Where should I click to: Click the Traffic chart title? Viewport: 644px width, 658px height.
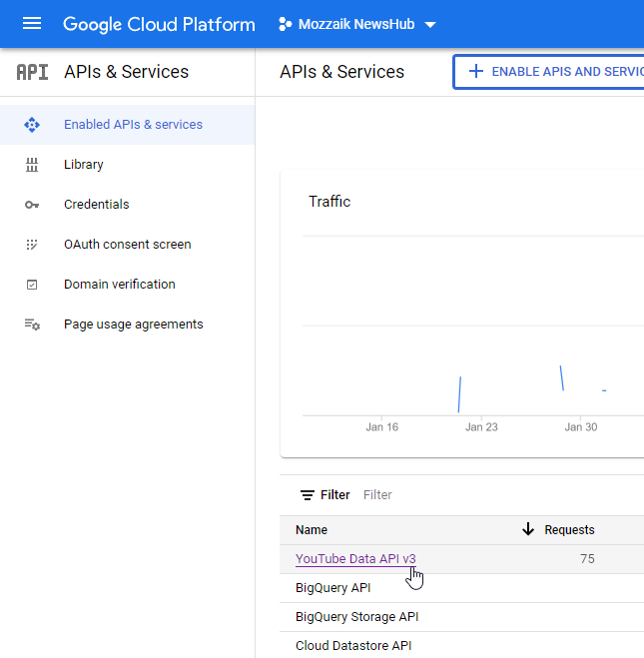pos(329,202)
